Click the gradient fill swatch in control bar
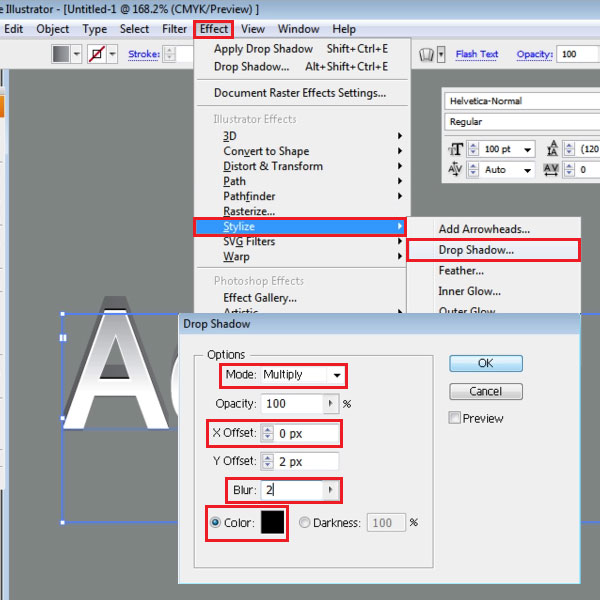The width and height of the screenshot is (600, 600). click(x=61, y=54)
